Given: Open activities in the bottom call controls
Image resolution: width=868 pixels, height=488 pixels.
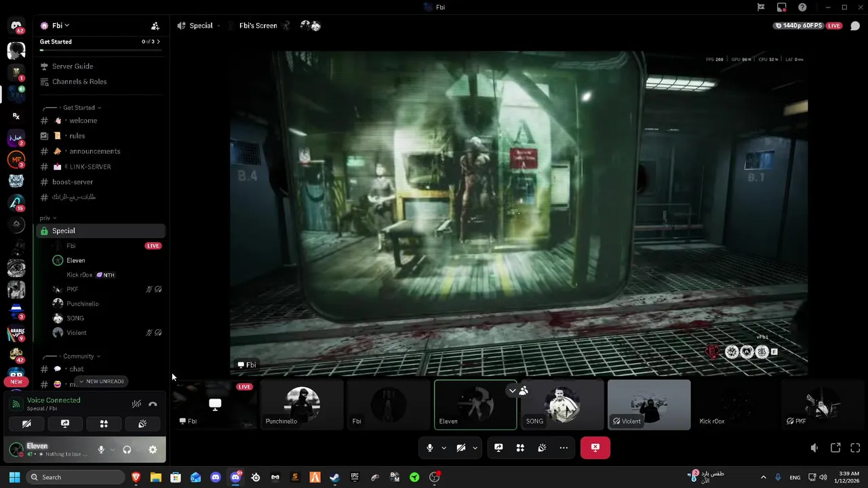Looking at the screenshot, I should [520, 448].
